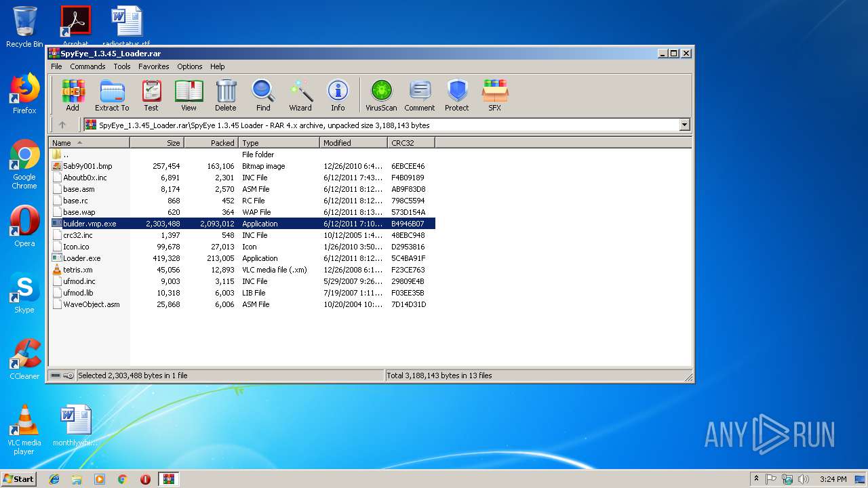Click Internet Explorer taskbar icon
868x488 pixels.
click(x=54, y=479)
